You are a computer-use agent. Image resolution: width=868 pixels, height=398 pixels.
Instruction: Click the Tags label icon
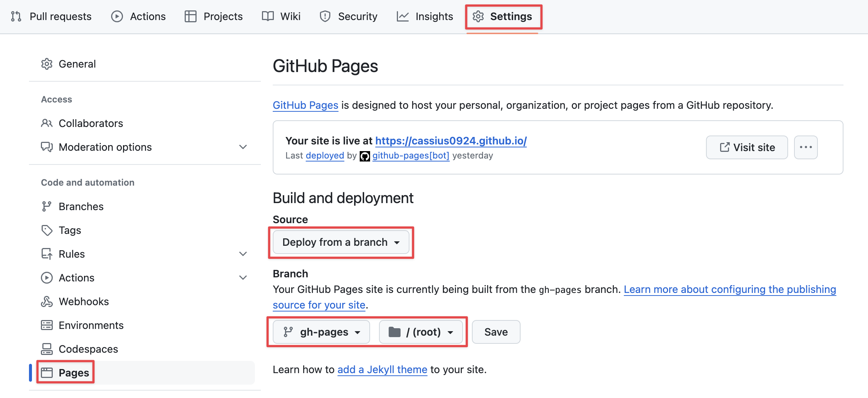[x=47, y=230]
